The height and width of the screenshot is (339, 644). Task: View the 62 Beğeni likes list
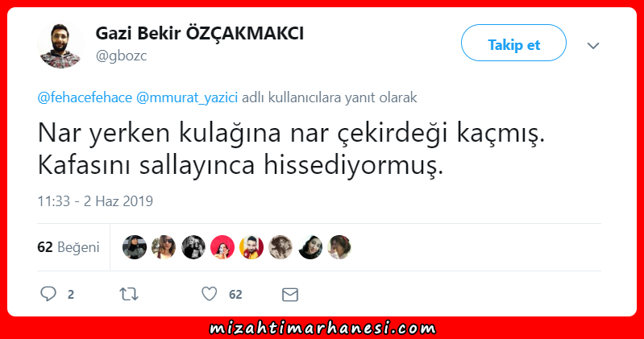pos(69,247)
